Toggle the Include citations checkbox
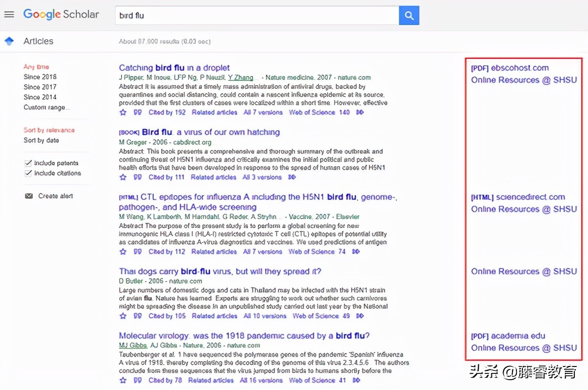Viewport: 588px width, 390px height. click(28, 173)
